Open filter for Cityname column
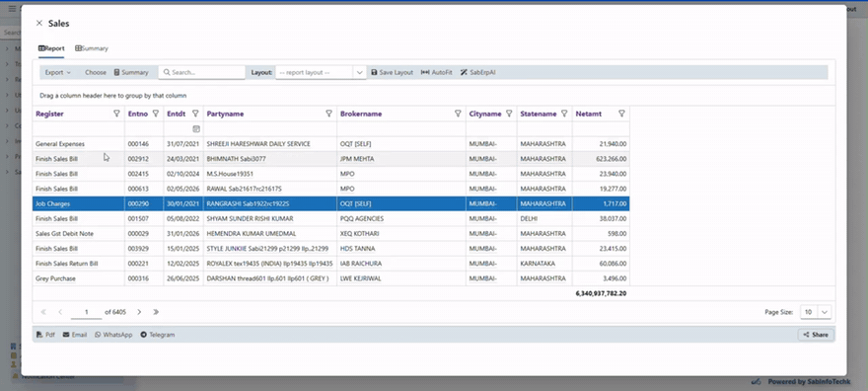The width and height of the screenshot is (868, 391). tap(509, 114)
